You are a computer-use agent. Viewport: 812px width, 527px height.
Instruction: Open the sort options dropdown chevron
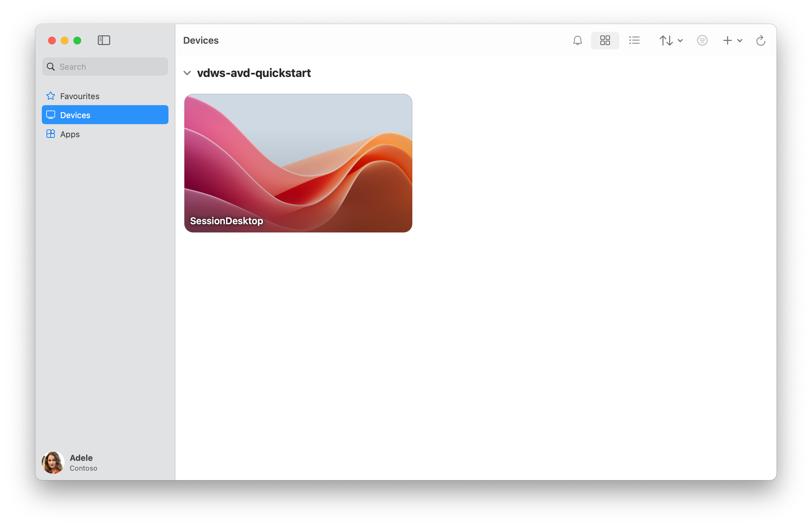point(680,41)
